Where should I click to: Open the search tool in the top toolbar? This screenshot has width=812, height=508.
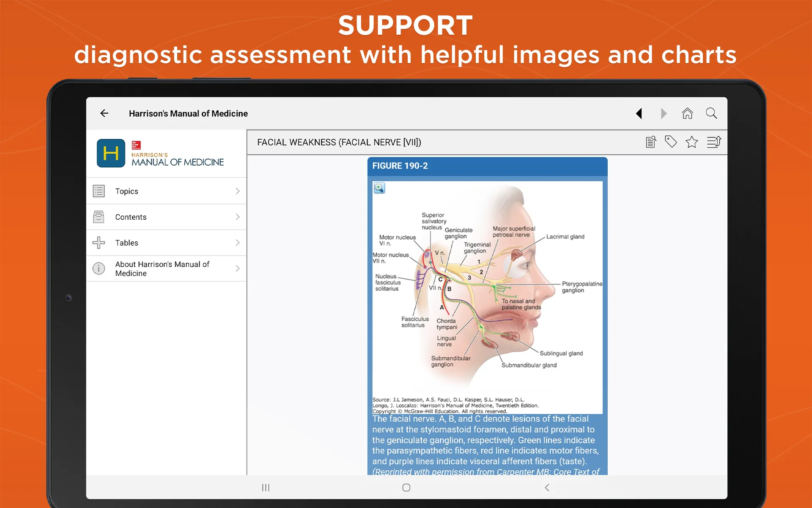(x=711, y=113)
